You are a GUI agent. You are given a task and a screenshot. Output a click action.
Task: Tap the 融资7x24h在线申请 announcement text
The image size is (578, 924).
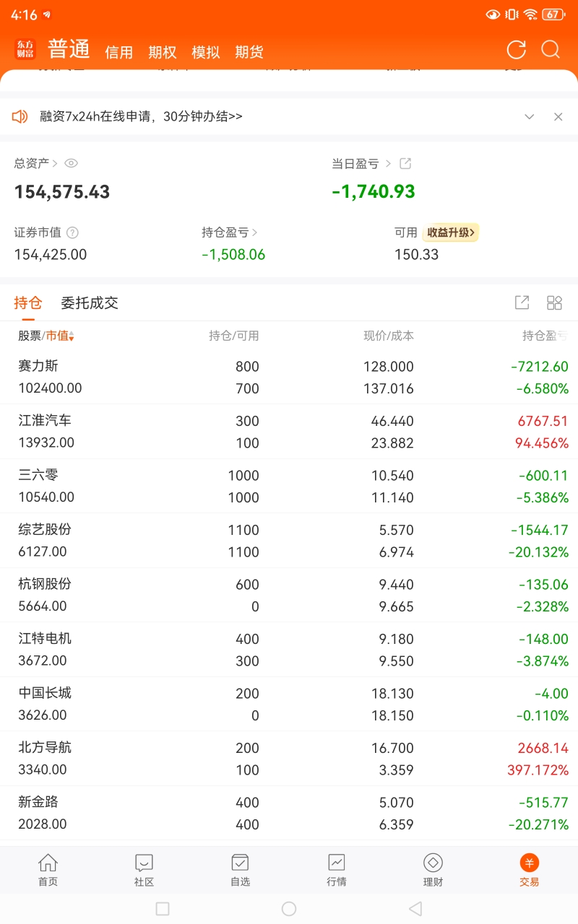pyautogui.click(x=142, y=116)
